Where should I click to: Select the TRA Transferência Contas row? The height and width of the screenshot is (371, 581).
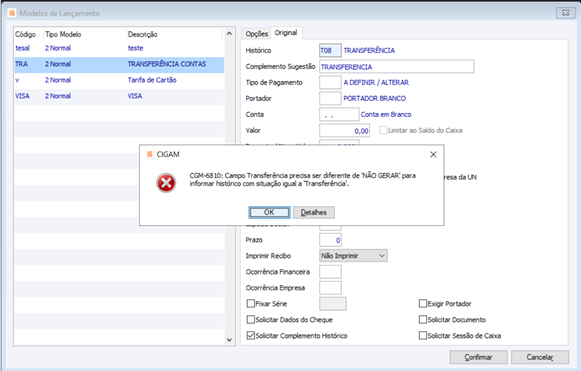coord(119,64)
